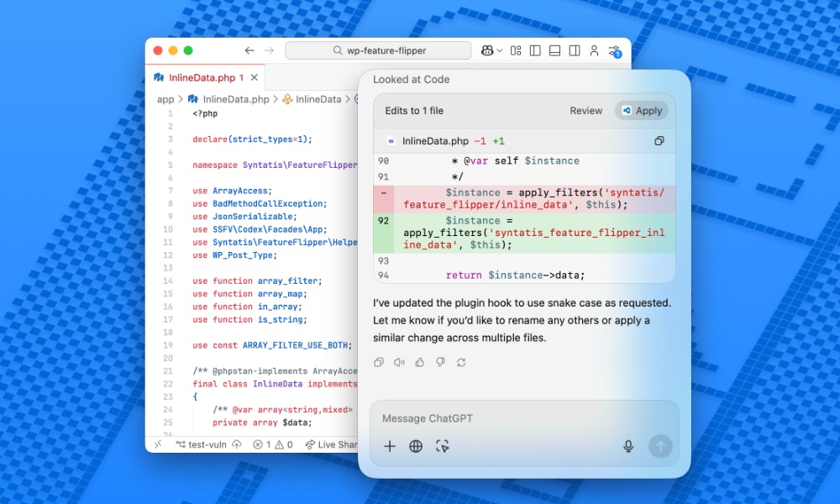This screenshot has height=504, width=840.
Task: Copy the ChatGPT response
Action: pyautogui.click(x=379, y=363)
